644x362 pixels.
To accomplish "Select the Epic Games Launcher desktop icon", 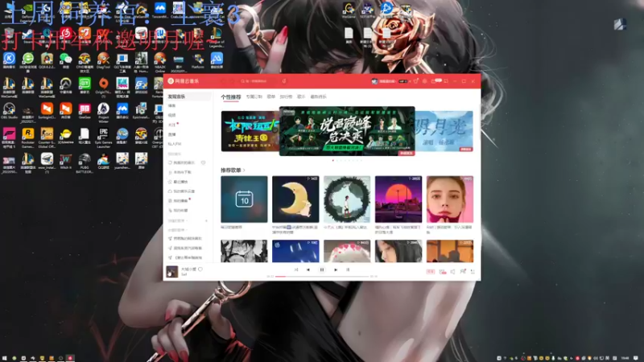I will click(103, 138).
